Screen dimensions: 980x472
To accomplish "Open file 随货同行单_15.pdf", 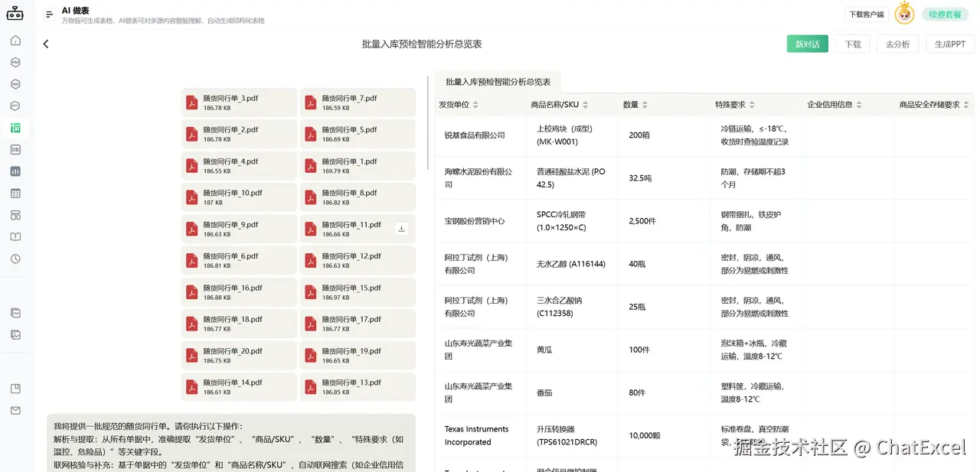I will coord(358,292).
